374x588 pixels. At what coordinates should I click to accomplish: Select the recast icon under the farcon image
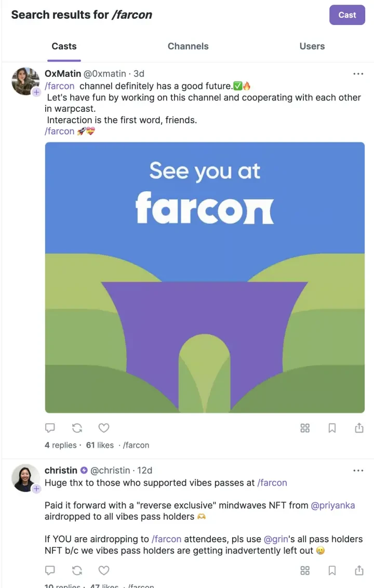point(77,427)
